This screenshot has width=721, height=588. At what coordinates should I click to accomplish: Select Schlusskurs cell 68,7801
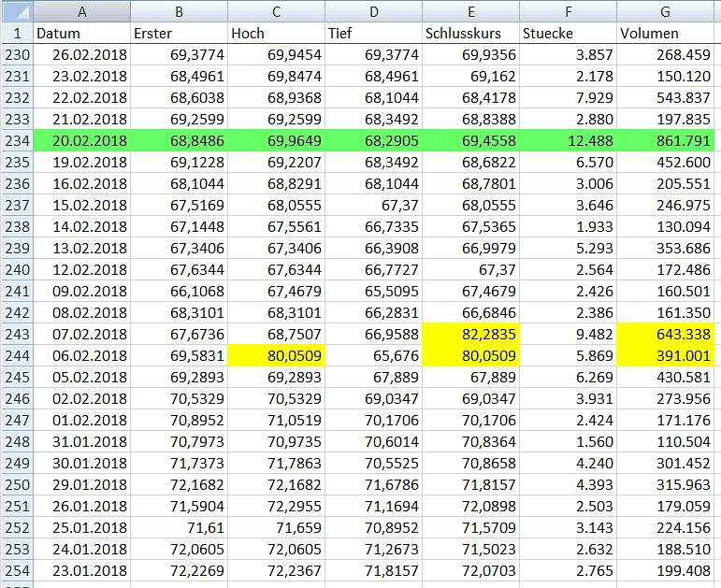click(471, 184)
